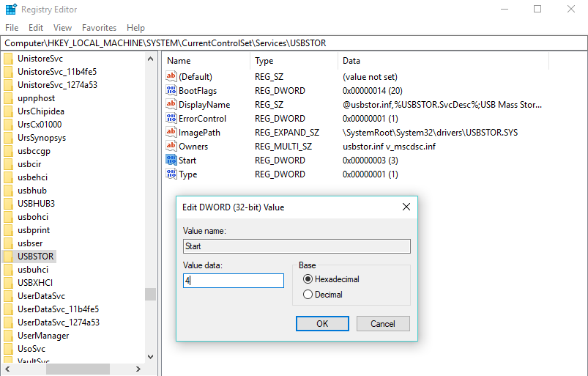Cancel the Edit DWORD dialog
The image size is (588, 376).
tap(383, 323)
